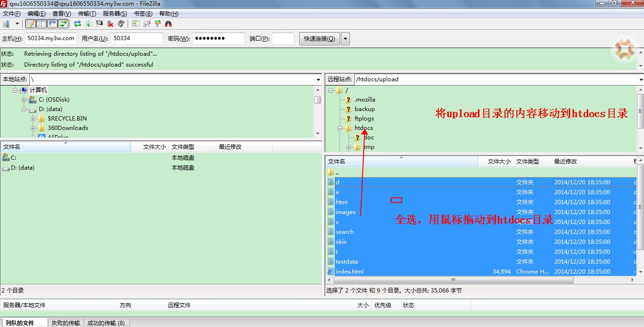644x327 pixels.
Task: Switch to the 失败的传输 tab
Action: pyautogui.click(x=66, y=323)
